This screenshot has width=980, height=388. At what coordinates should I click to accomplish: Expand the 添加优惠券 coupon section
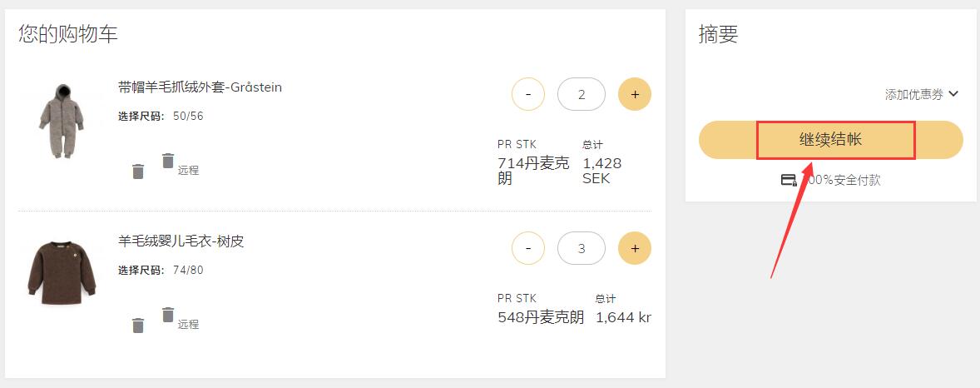pos(914,95)
